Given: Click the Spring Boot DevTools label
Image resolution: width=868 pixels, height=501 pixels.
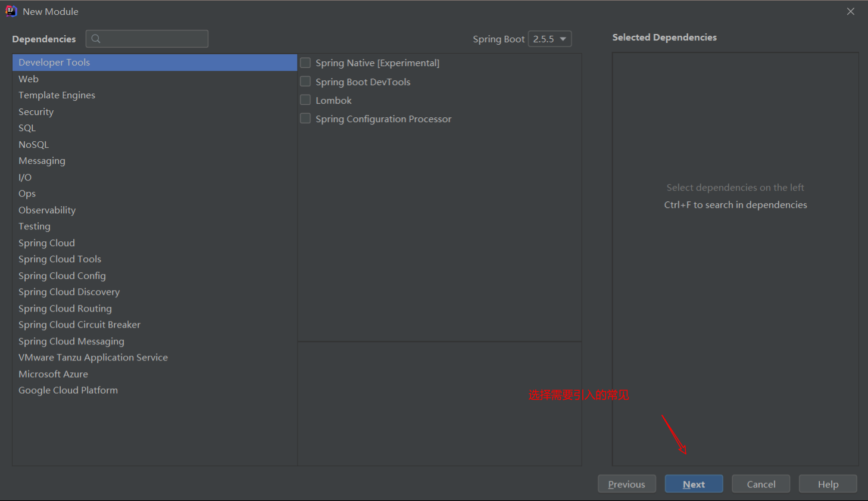Looking at the screenshot, I should (x=363, y=82).
